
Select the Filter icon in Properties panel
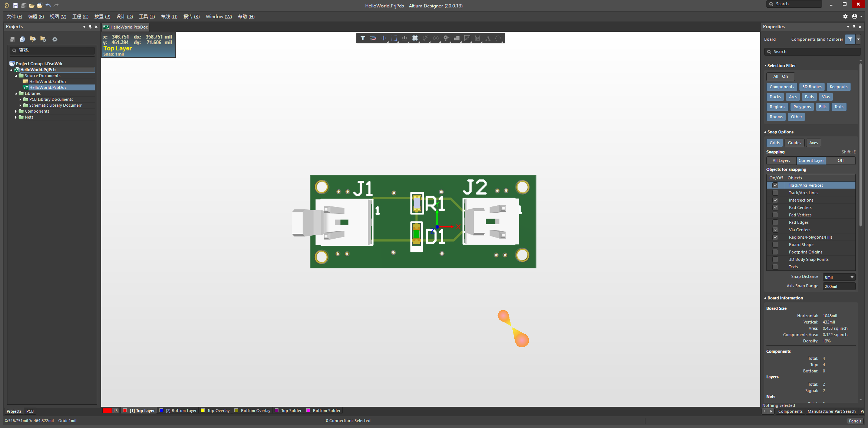850,39
